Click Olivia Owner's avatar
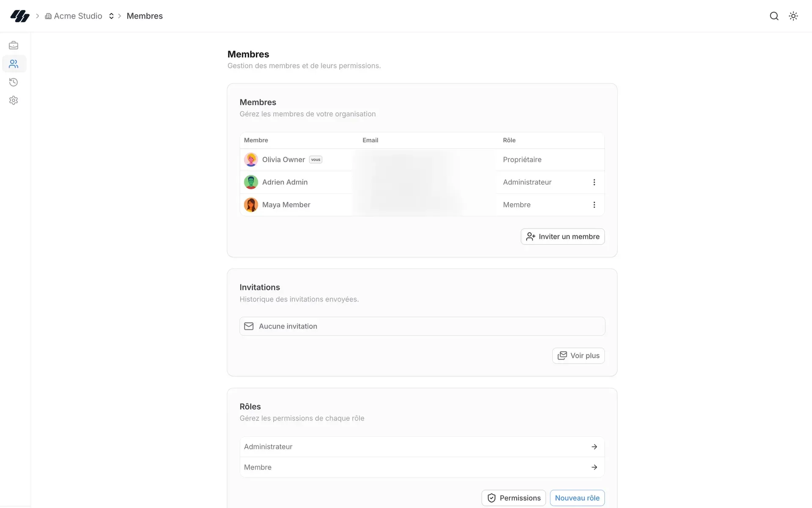Image resolution: width=812 pixels, height=508 pixels. click(251, 160)
